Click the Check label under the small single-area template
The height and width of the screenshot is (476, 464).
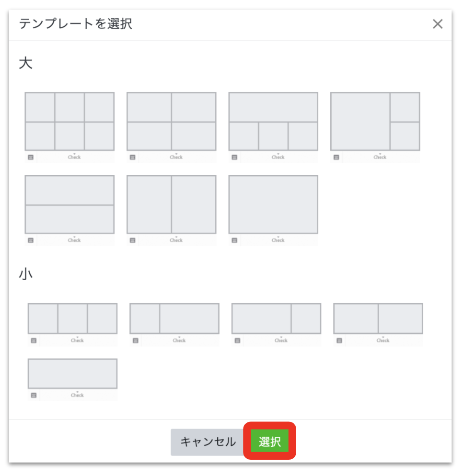click(x=77, y=395)
